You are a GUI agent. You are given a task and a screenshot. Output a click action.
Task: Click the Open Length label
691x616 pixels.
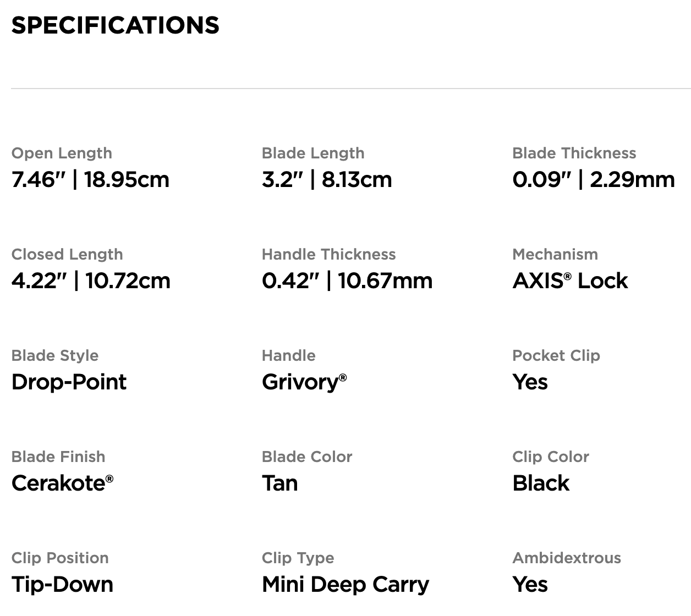tap(62, 153)
